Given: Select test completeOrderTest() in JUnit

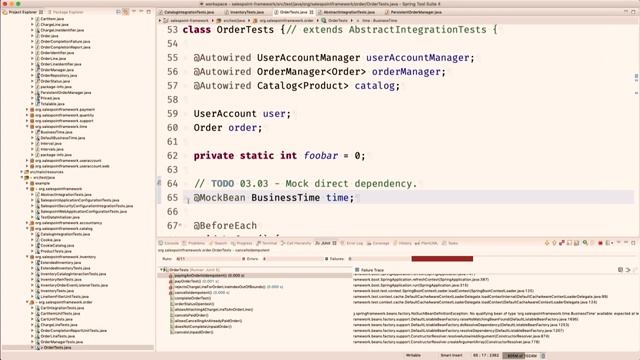Looking at the screenshot, I should coord(193,298).
